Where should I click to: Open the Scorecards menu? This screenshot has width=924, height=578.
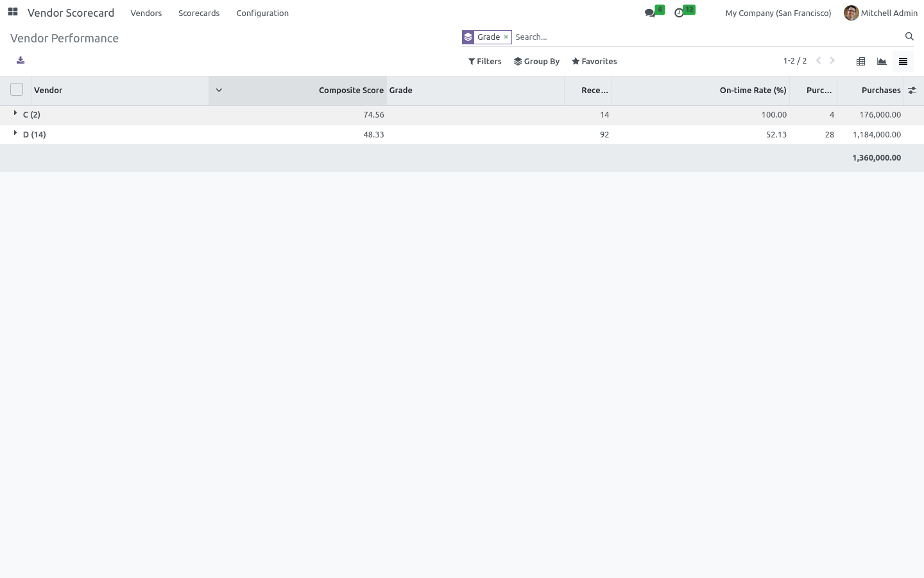click(199, 13)
